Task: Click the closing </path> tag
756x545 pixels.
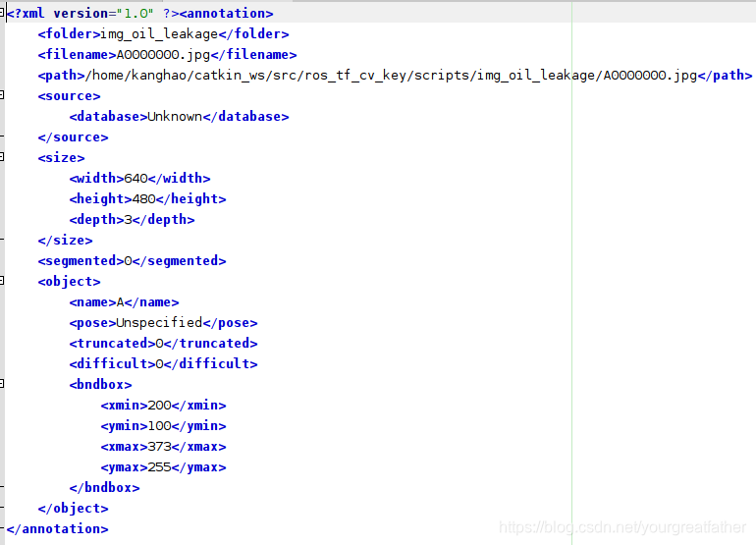Action: pos(725,76)
